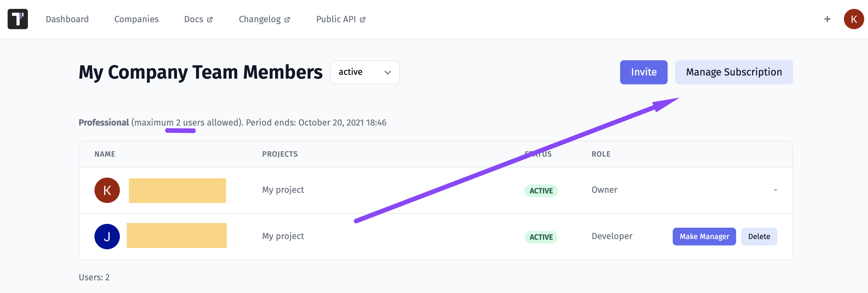868x293 pixels.
Task: Click the Docs external link icon
Action: coord(210,20)
